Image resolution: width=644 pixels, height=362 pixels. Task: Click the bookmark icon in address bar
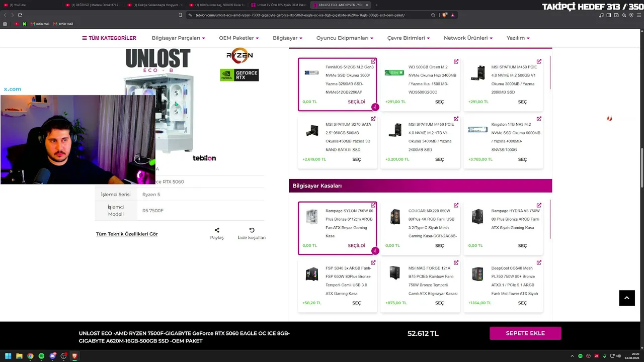pyautogui.click(x=180, y=15)
